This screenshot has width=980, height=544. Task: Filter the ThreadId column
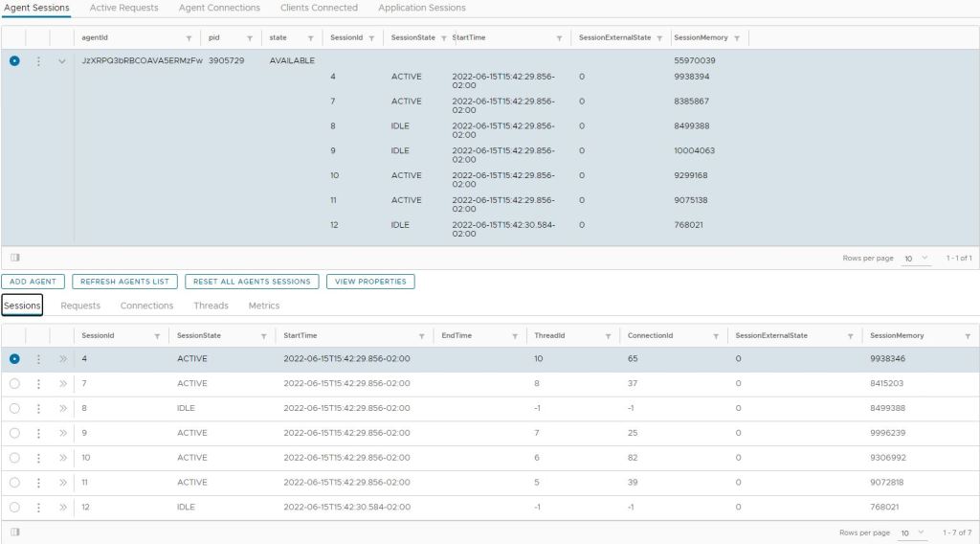608,336
